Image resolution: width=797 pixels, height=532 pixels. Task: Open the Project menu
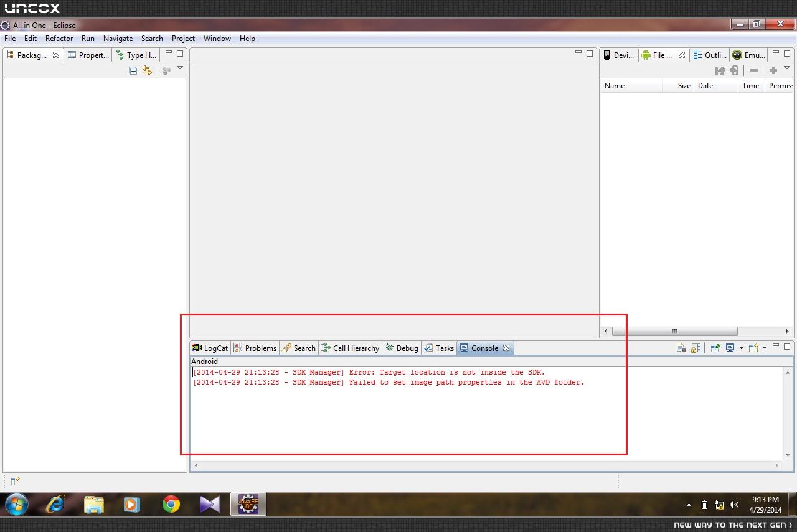[x=183, y=39]
